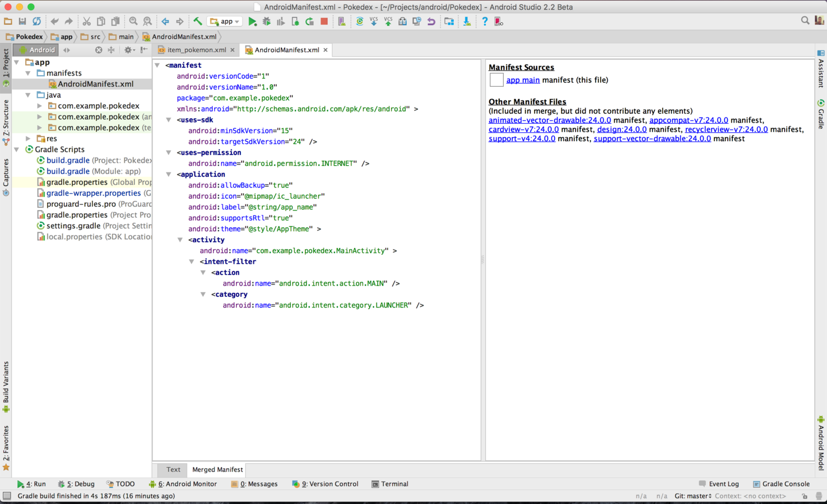Open the Gradle Console

point(781,484)
